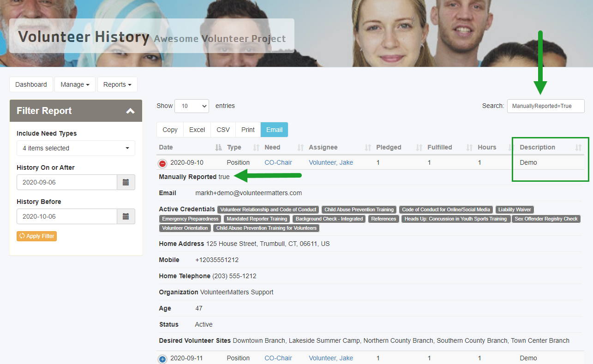Viewport: 593px width, 364px height.
Task: Change the Show entries count dropdown
Action: pos(192,106)
